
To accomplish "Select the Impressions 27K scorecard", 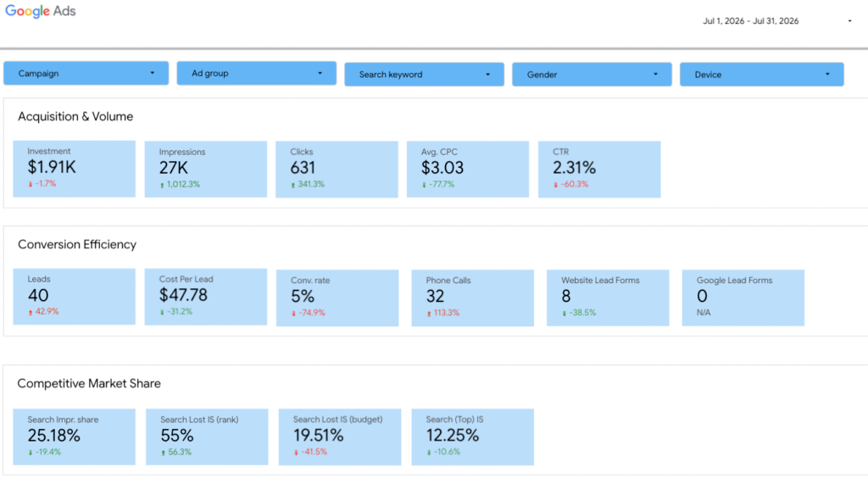I will pyautogui.click(x=205, y=169).
